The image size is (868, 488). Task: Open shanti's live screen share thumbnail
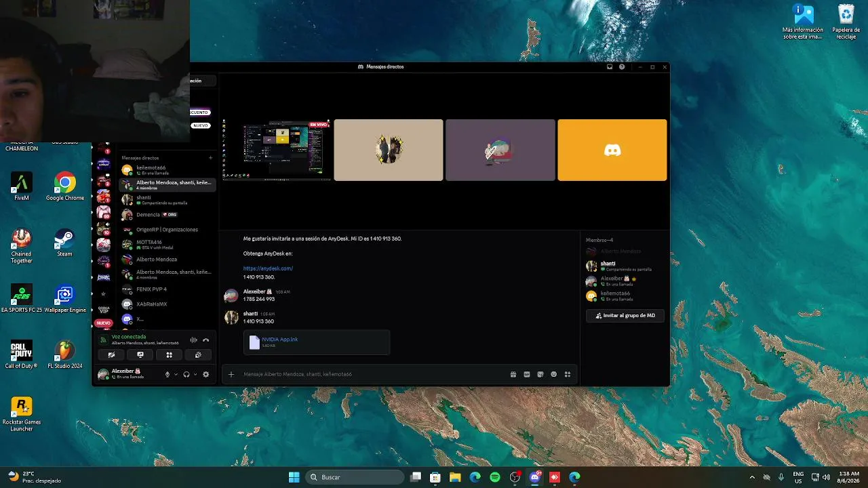coord(276,150)
